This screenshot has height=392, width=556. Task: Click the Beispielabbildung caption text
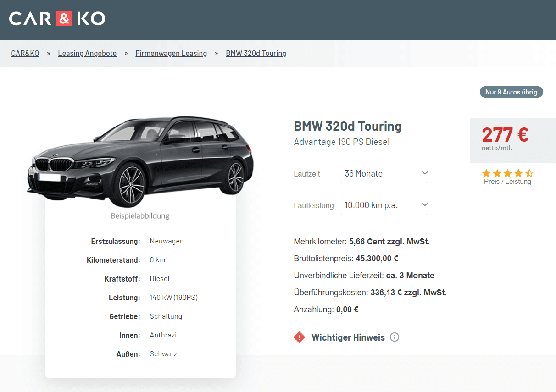click(140, 216)
